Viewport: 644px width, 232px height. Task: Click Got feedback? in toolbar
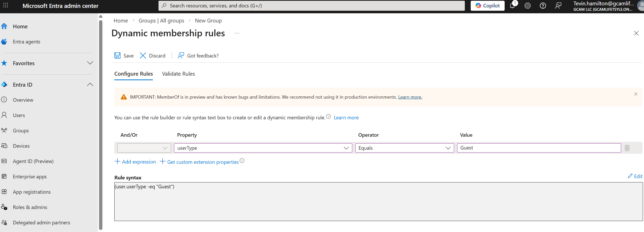click(x=198, y=55)
